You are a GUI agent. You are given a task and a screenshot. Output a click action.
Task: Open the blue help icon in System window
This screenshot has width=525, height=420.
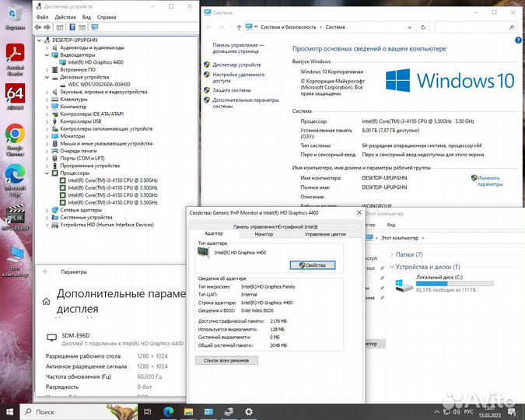[518, 40]
